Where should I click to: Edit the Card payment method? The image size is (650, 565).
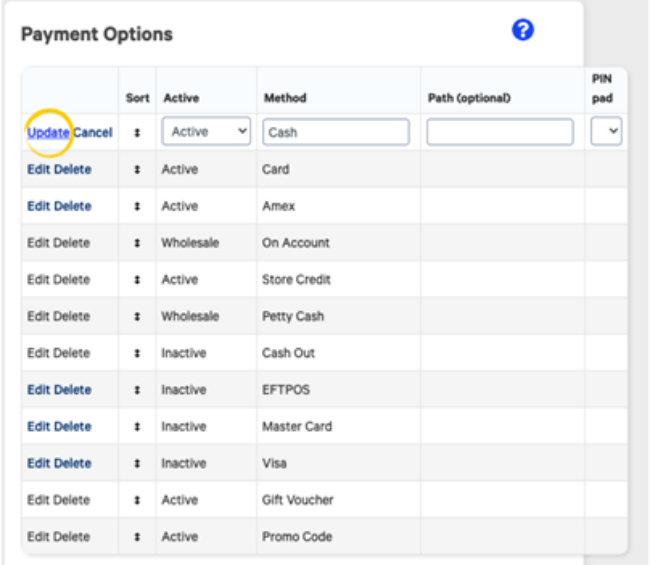pyautogui.click(x=38, y=170)
